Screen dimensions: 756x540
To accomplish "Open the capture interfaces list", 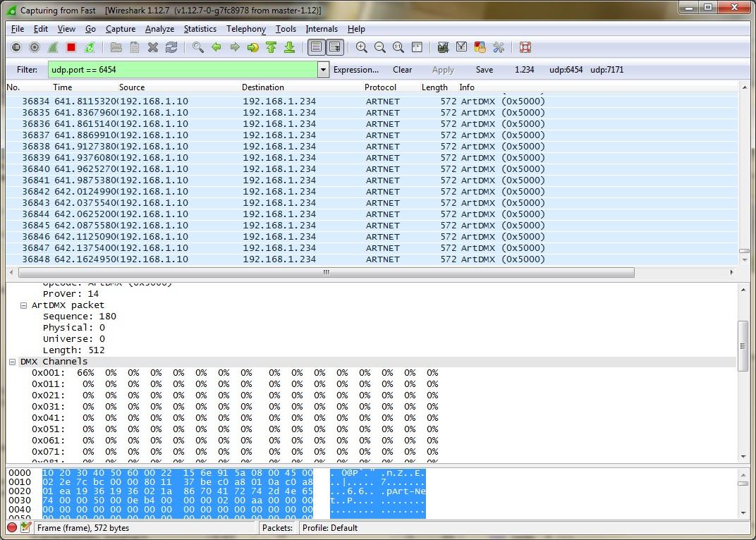I will coord(16,47).
